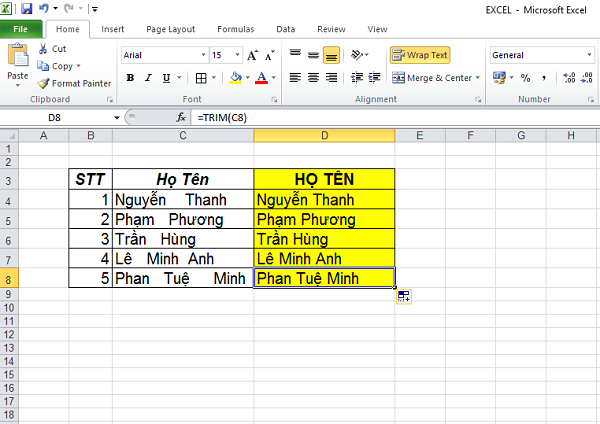Center align the cell text horizontally

[x=314, y=77]
